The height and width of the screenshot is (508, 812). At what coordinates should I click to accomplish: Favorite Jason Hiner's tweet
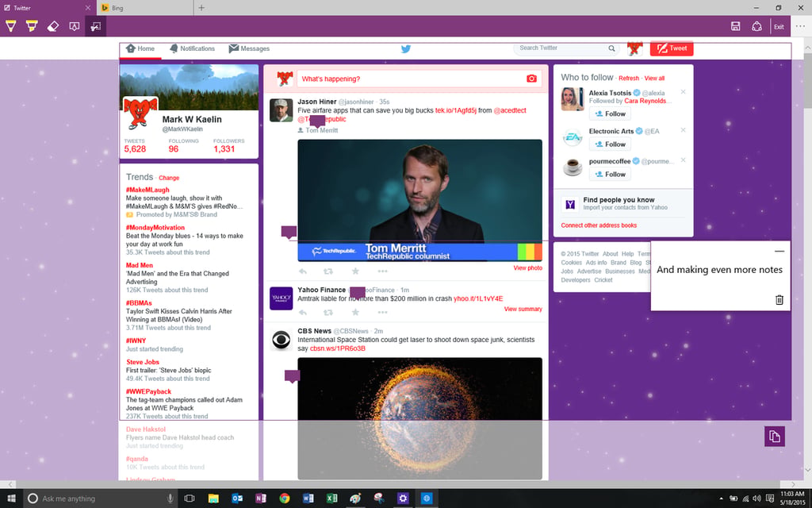pyautogui.click(x=355, y=271)
